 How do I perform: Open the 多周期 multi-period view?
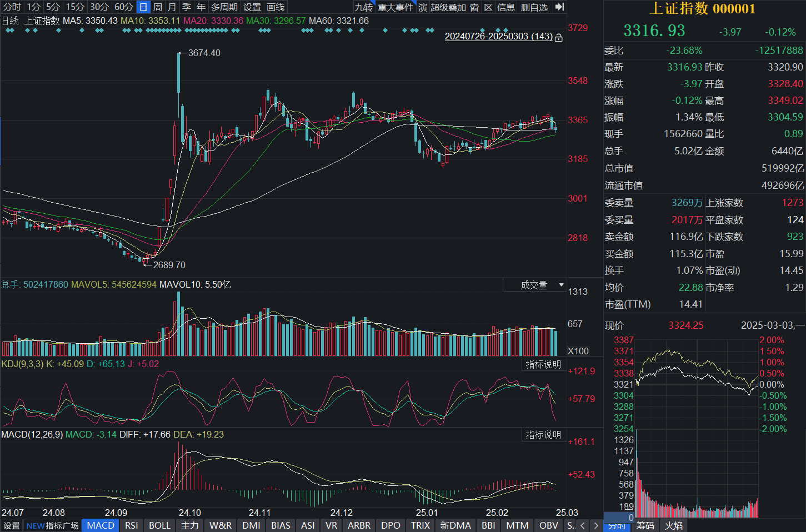point(224,7)
